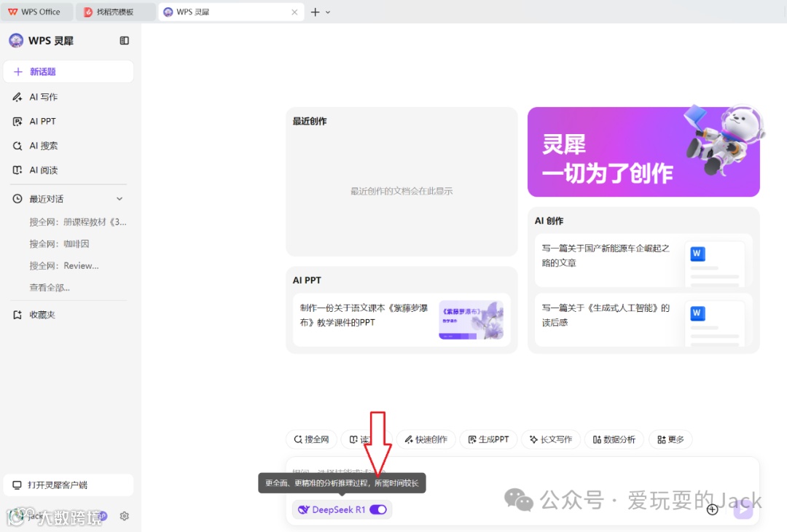Select the 长文写作 skill chip
The height and width of the screenshot is (532, 787).
pos(551,439)
